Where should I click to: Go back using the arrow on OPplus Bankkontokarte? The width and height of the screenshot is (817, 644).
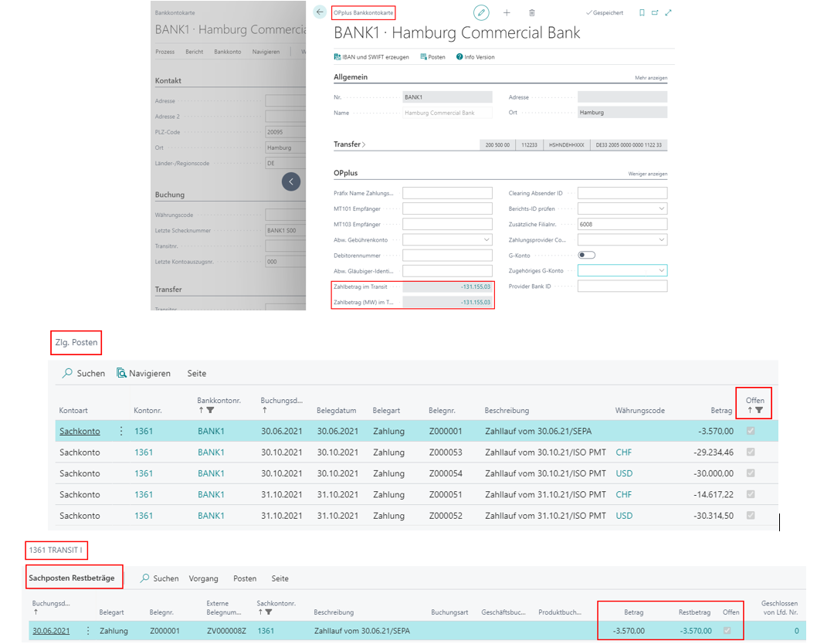pyautogui.click(x=320, y=12)
